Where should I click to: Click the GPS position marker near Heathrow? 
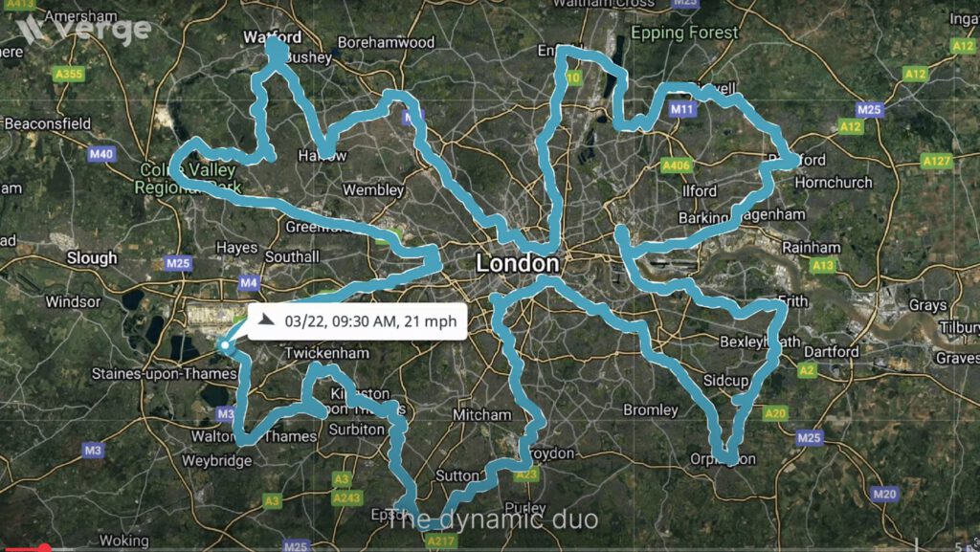tap(225, 345)
